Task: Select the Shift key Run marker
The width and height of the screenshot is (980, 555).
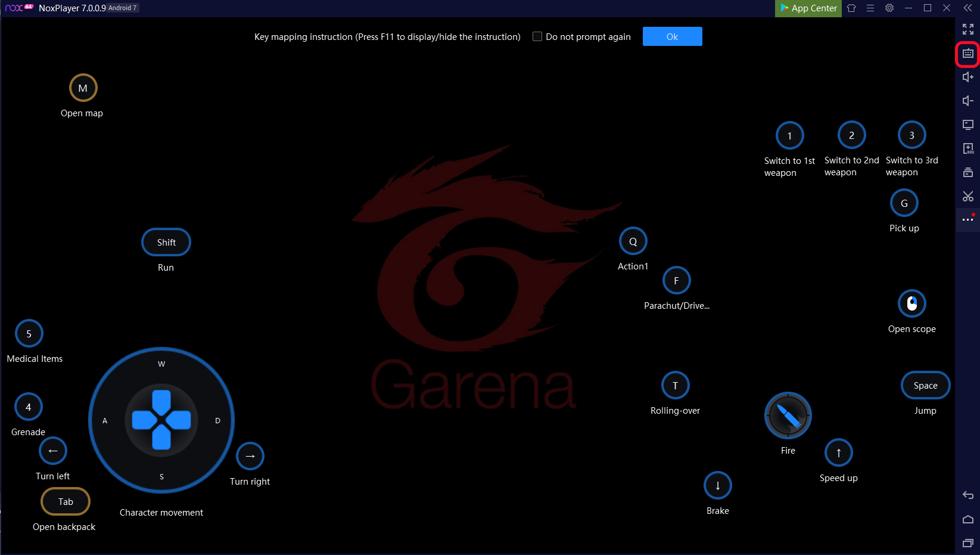Action: point(166,243)
